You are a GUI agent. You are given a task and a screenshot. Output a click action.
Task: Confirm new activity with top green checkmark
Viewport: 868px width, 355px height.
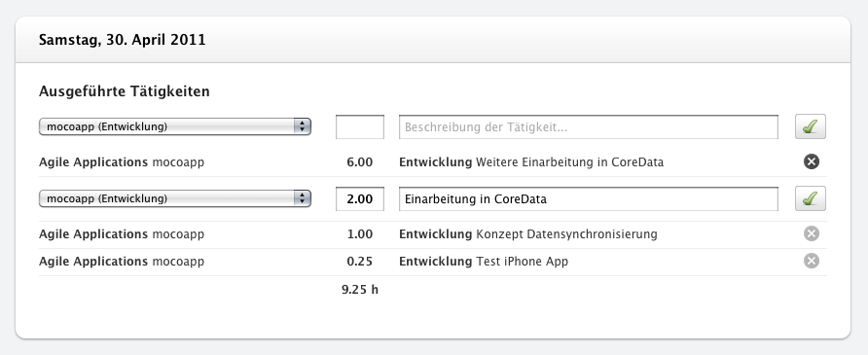pos(811,126)
